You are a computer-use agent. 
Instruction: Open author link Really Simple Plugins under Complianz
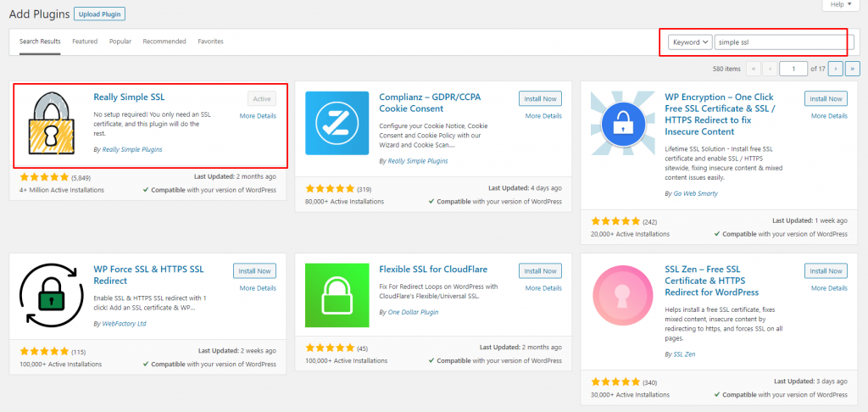pos(417,160)
